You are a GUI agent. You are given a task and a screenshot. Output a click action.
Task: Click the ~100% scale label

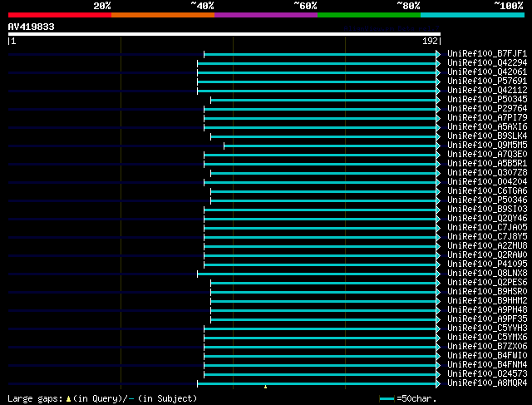click(509, 6)
